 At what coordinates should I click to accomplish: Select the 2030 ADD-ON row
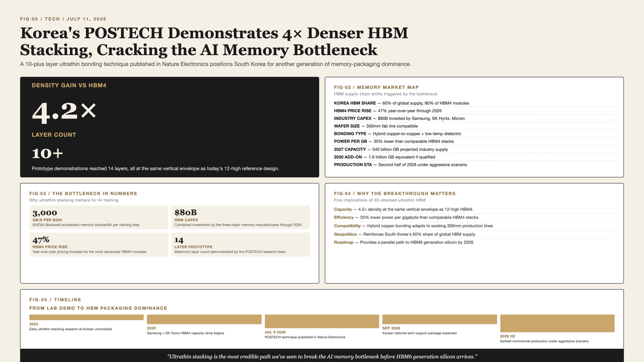pos(474,157)
